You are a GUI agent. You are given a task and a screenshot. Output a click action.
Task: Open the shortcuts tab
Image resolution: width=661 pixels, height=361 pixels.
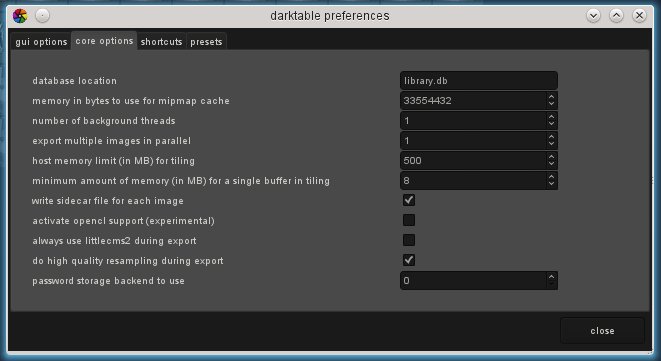click(161, 42)
